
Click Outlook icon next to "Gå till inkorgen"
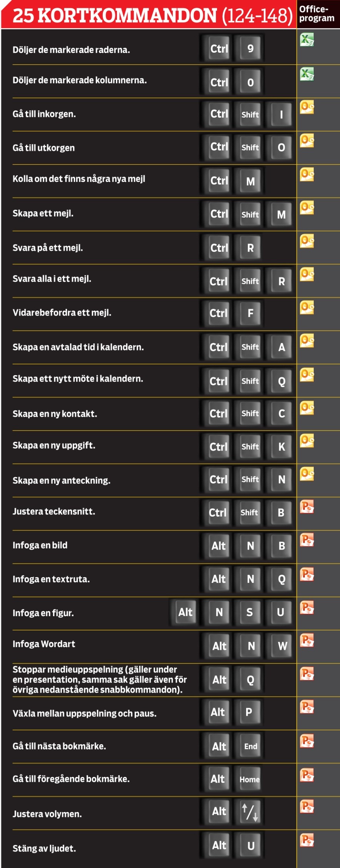point(307,107)
